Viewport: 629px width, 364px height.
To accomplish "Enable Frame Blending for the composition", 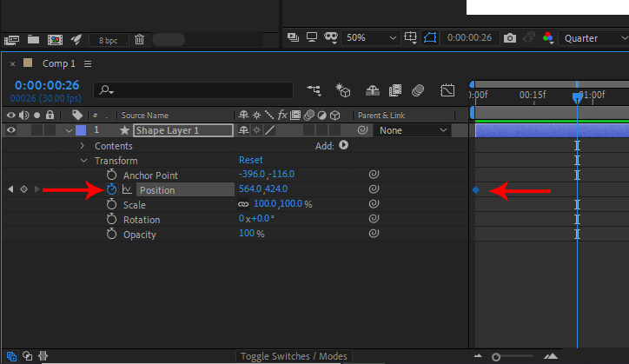I will click(x=395, y=90).
